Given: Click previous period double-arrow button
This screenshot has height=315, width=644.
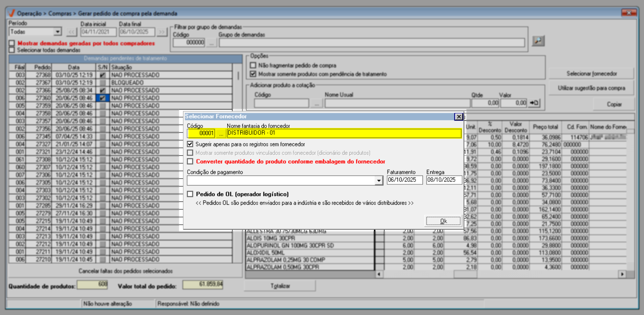Looking at the screenshot, I should click(72, 32).
